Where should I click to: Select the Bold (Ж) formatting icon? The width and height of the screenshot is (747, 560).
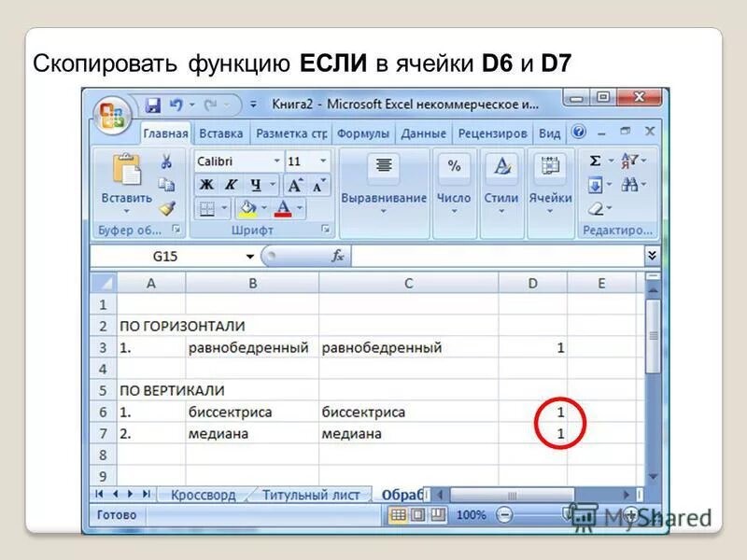click(x=207, y=185)
